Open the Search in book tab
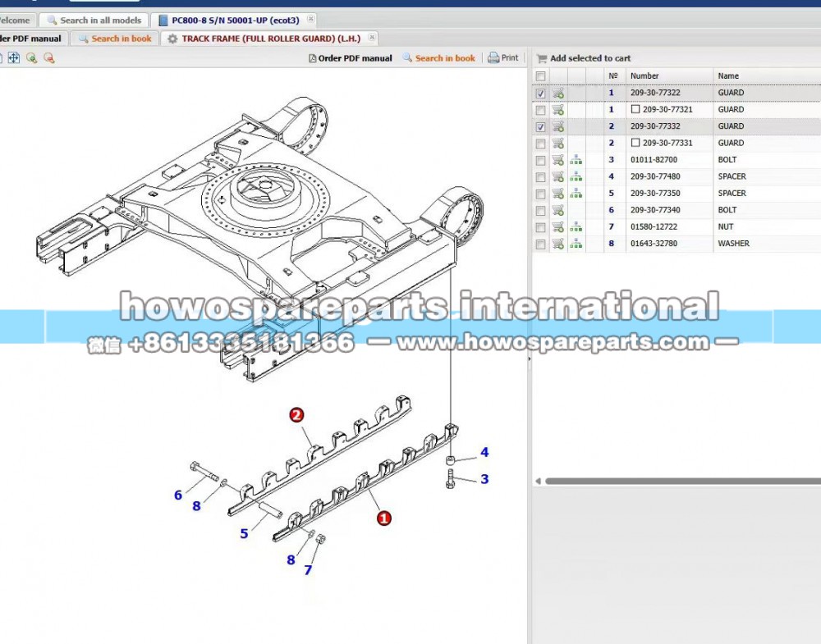The width and height of the screenshot is (821, 644). tap(115, 39)
